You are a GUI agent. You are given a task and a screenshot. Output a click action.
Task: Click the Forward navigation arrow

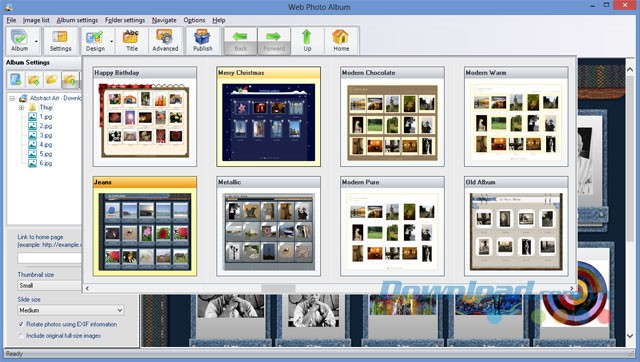pos(274,40)
